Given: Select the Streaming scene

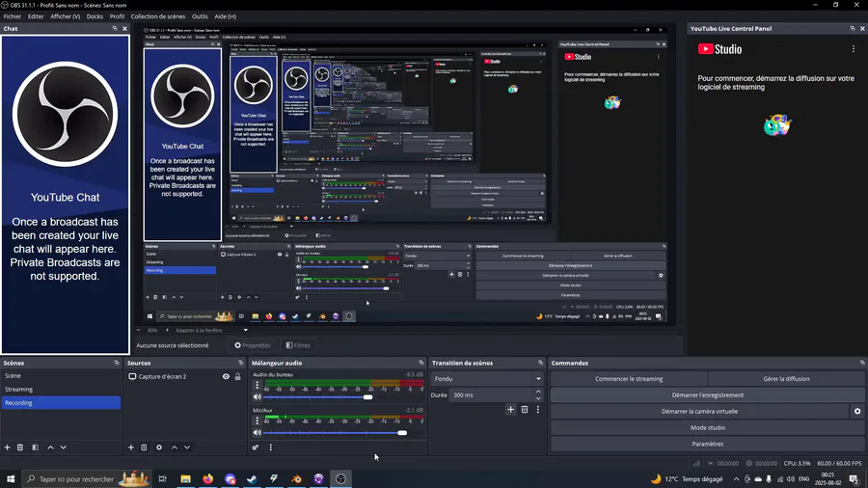Looking at the screenshot, I should (61, 389).
